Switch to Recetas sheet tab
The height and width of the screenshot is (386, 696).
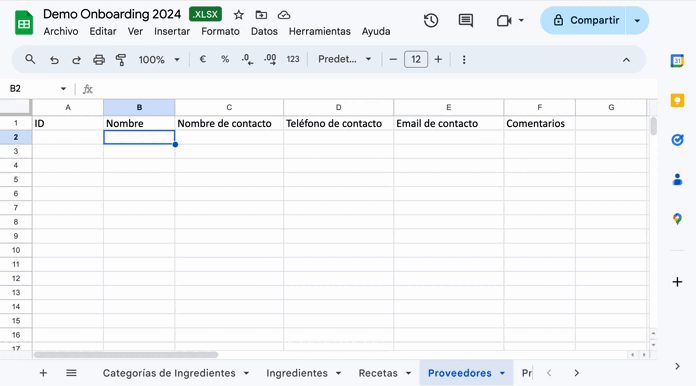tap(378, 373)
